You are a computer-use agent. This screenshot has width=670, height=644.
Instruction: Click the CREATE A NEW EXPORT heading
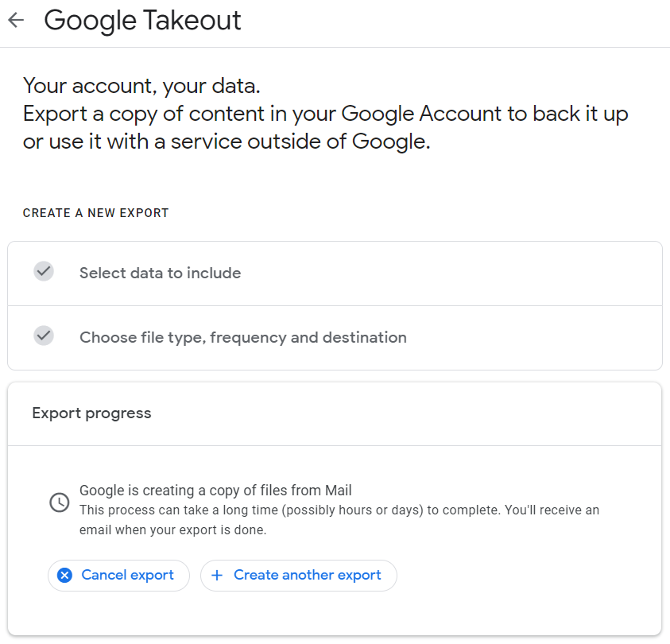95,213
